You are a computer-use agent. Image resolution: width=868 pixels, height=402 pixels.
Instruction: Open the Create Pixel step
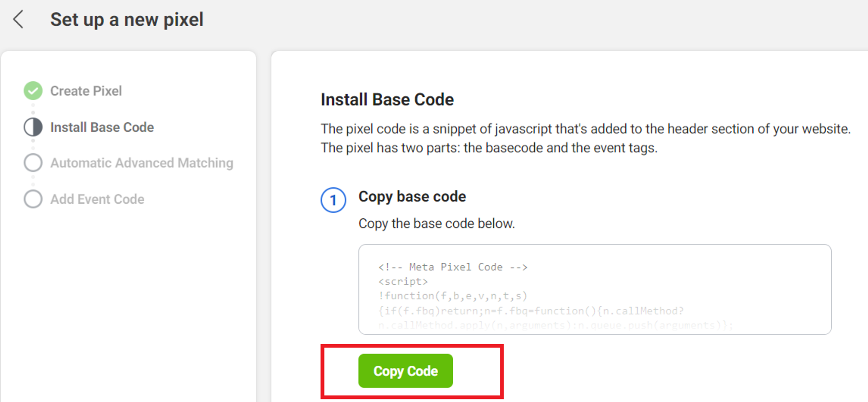[x=86, y=91]
